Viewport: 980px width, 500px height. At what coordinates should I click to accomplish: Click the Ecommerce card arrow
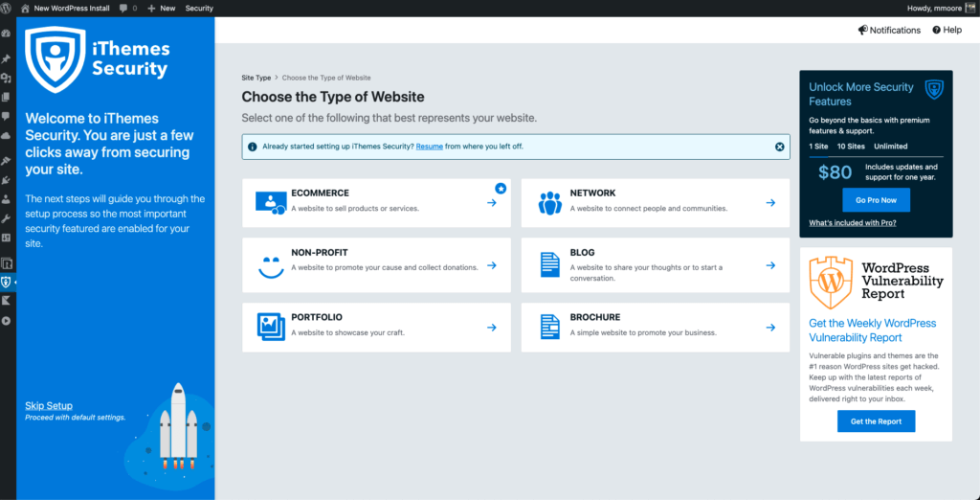492,203
